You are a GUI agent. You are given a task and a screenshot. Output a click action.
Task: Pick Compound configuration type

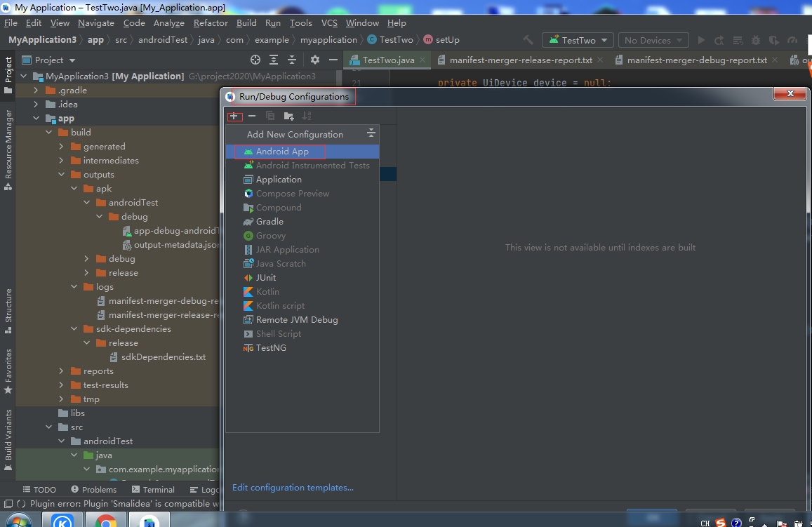point(302,207)
